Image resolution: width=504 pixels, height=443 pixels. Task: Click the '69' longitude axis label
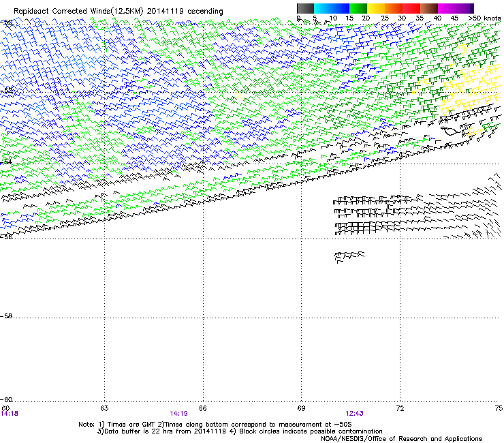point(301,408)
